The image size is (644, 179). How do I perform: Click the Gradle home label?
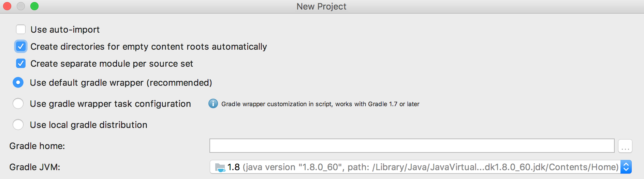coord(37,146)
